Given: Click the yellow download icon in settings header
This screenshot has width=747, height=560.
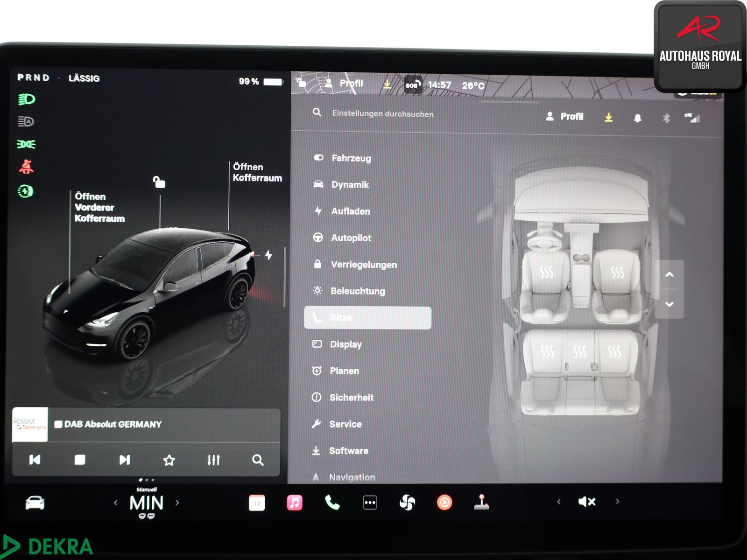Looking at the screenshot, I should tap(608, 117).
